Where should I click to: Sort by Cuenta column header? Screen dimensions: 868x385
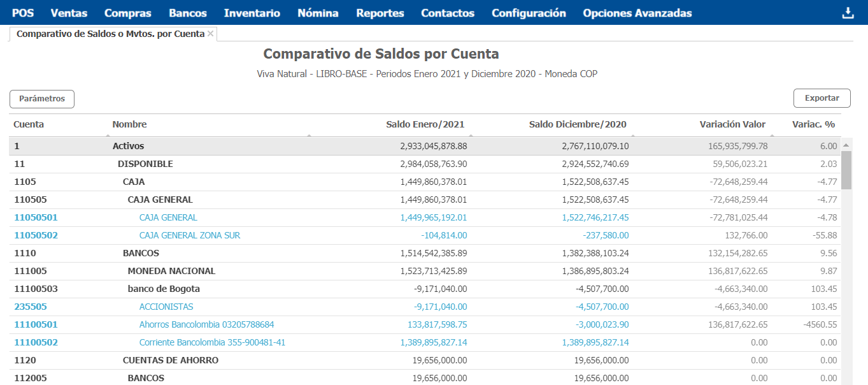29,124
